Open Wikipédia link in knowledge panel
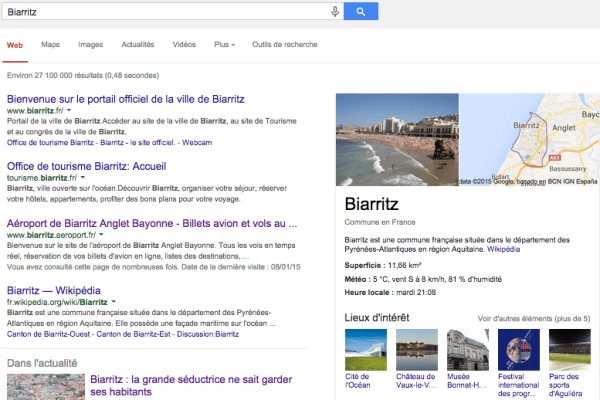Image resolution: width=600 pixels, height=400 pixels. tap(503, 249)
